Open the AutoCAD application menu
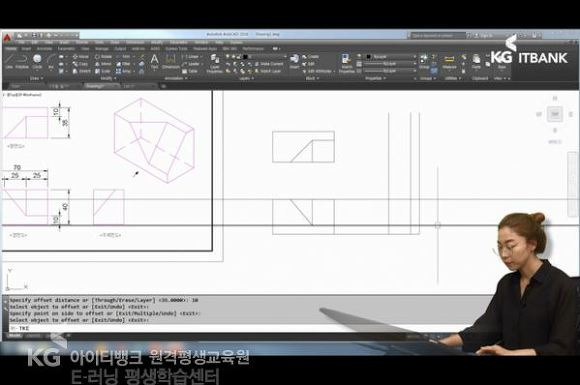580x385 pixels. 7,37
